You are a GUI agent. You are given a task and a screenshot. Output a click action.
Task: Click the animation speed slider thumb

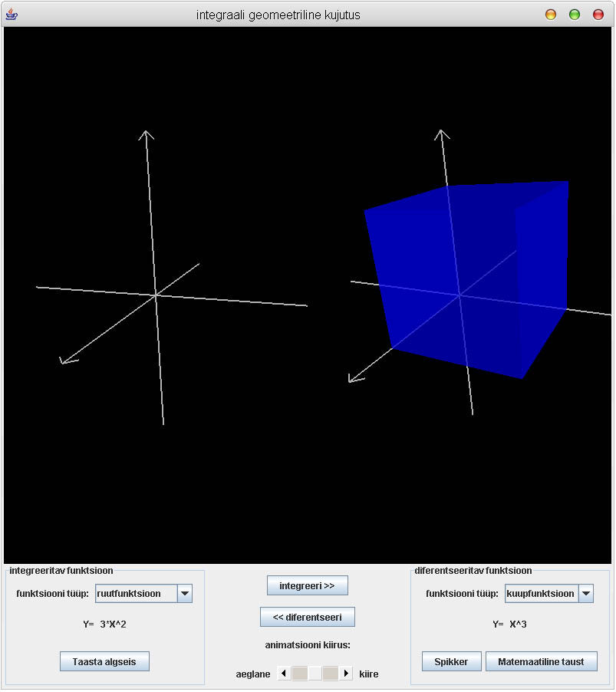coord(315,674)
